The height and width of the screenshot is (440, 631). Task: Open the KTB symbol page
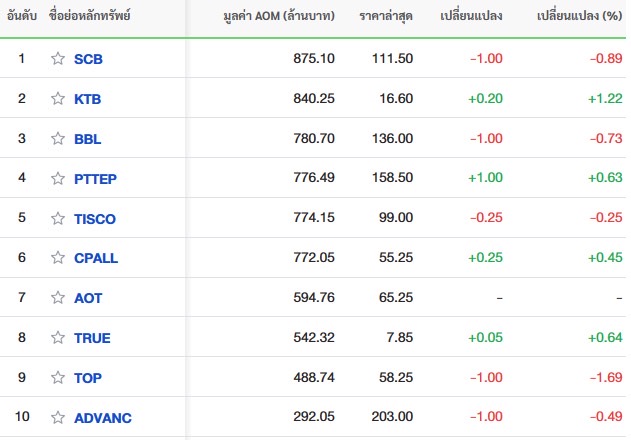click(87, 99)
